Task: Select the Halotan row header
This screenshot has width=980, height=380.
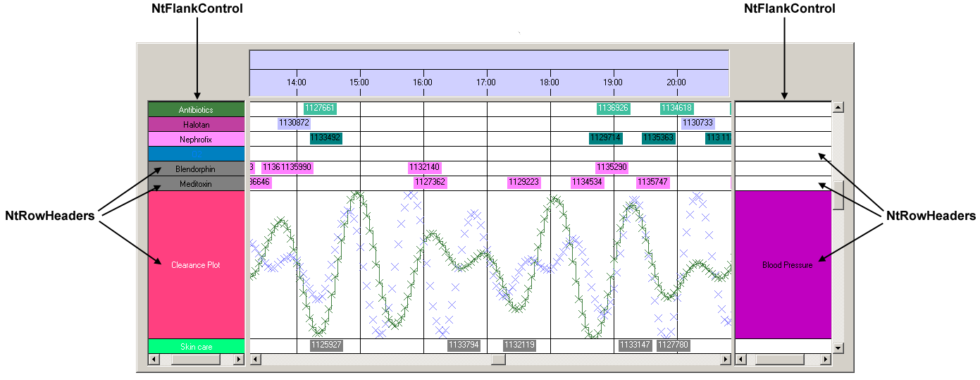Action: [x=196, y=124]
